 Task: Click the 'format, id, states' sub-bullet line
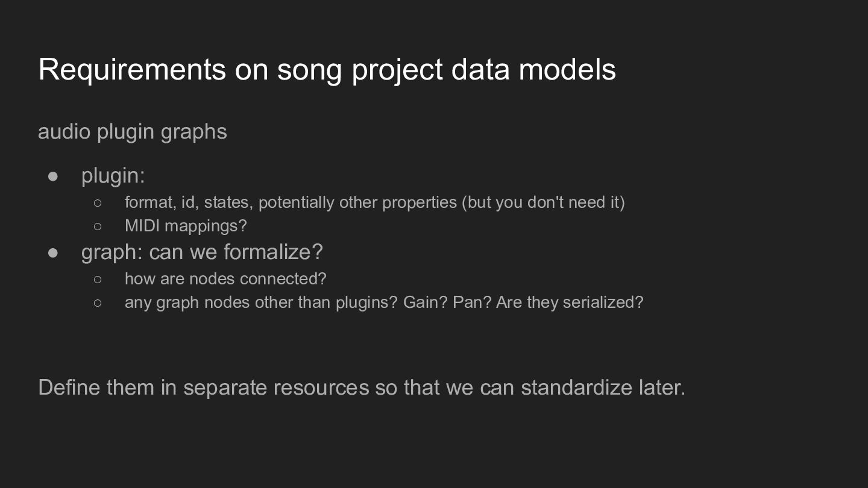tap(374, 202)
